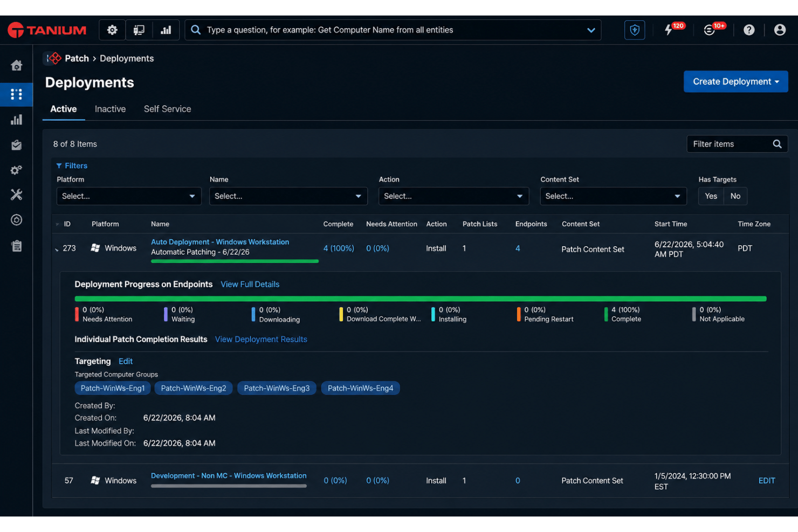Screen dimensions: 798x532
Task: Click the 0 (0%) Needs Attention link in row 57
Action: click(377, 480)
